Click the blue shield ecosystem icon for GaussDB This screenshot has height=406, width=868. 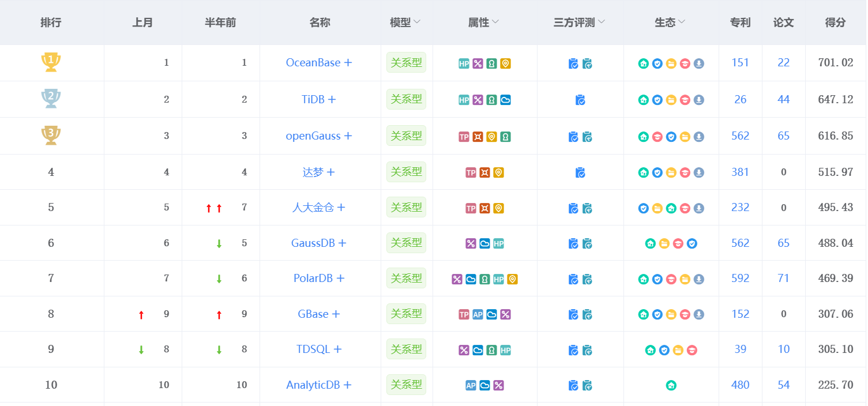[x=692, y=243]
